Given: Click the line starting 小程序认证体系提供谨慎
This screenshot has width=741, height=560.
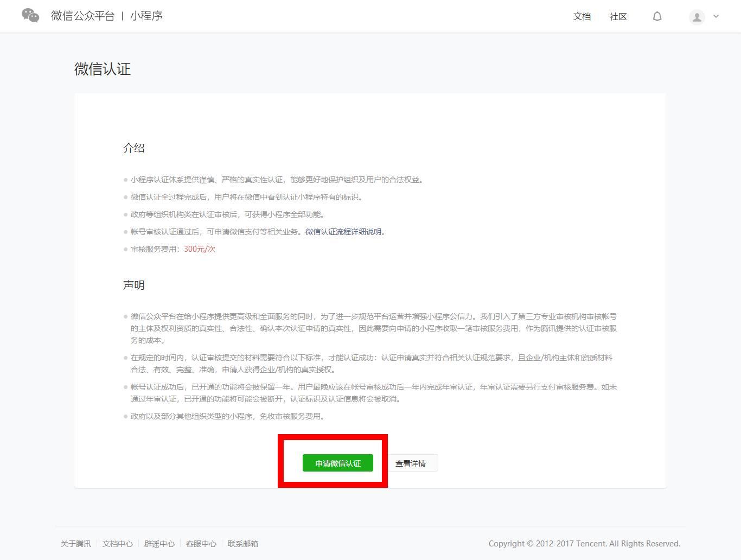Looking at the screenshot, I should 277,180.
